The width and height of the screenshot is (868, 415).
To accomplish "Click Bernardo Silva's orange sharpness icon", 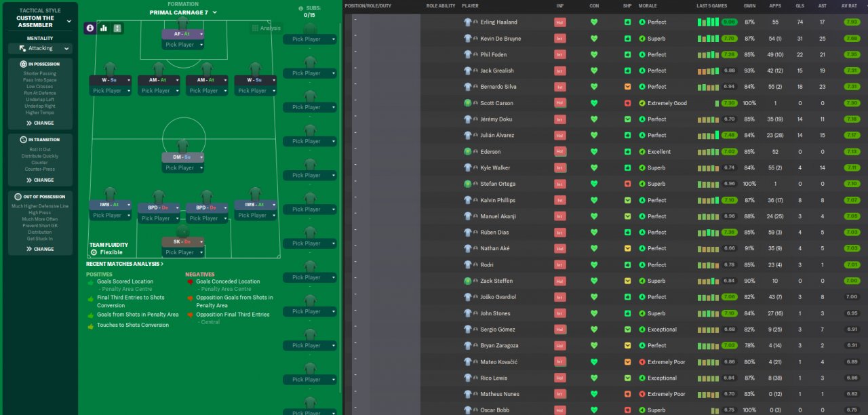I will coord(628,87).
